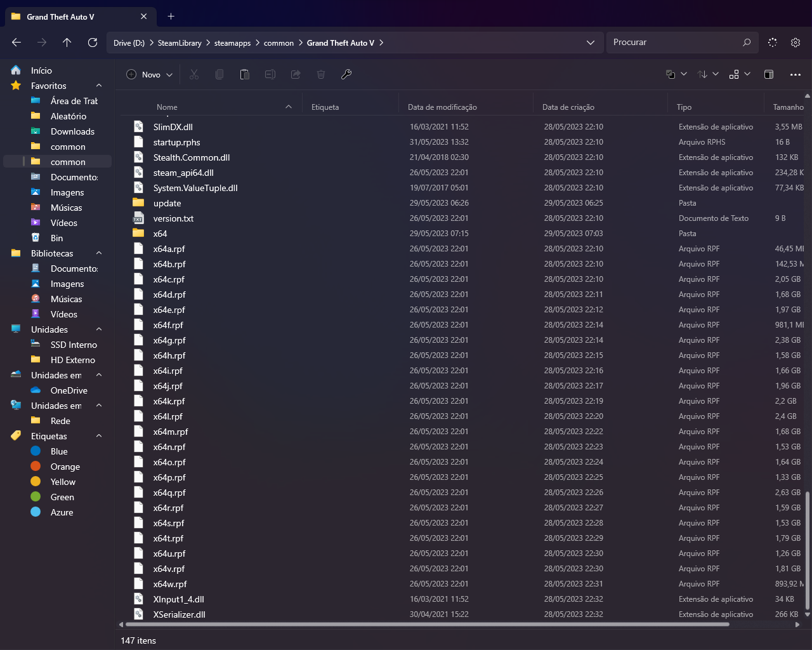Open the layout view dropdown
The width and height of the screenshot is (812, 650).
740,74
